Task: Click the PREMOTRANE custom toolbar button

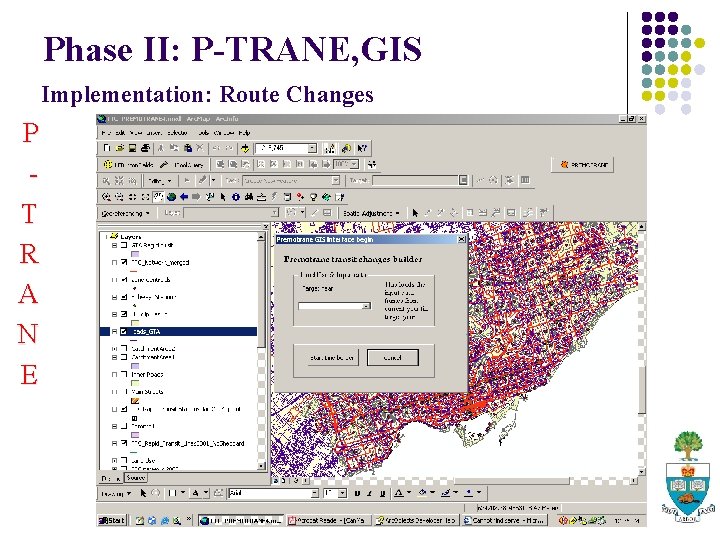Action: pos(583,164)
